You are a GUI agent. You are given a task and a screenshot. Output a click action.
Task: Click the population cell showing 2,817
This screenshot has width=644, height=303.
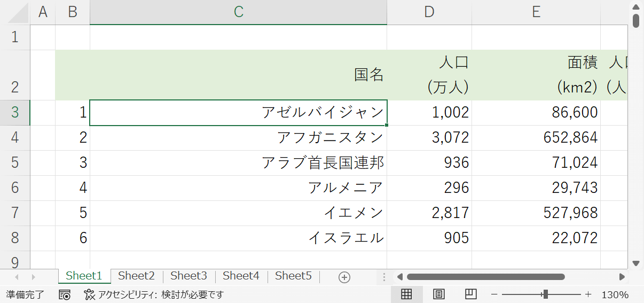[x=429, y=213]
